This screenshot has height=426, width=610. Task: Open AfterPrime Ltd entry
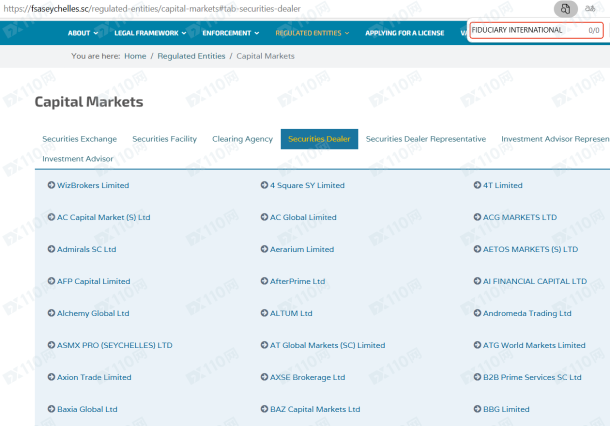click(x=298, y=281)
